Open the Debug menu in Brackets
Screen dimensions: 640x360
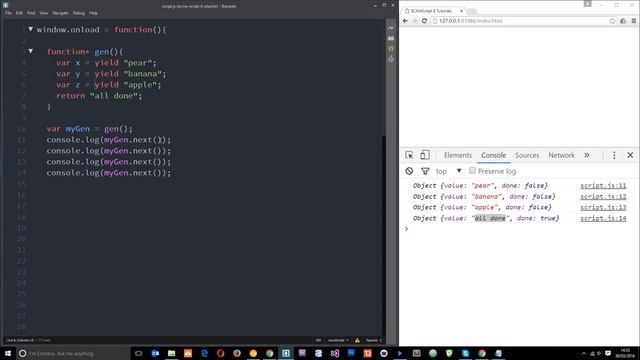point(79,13)
